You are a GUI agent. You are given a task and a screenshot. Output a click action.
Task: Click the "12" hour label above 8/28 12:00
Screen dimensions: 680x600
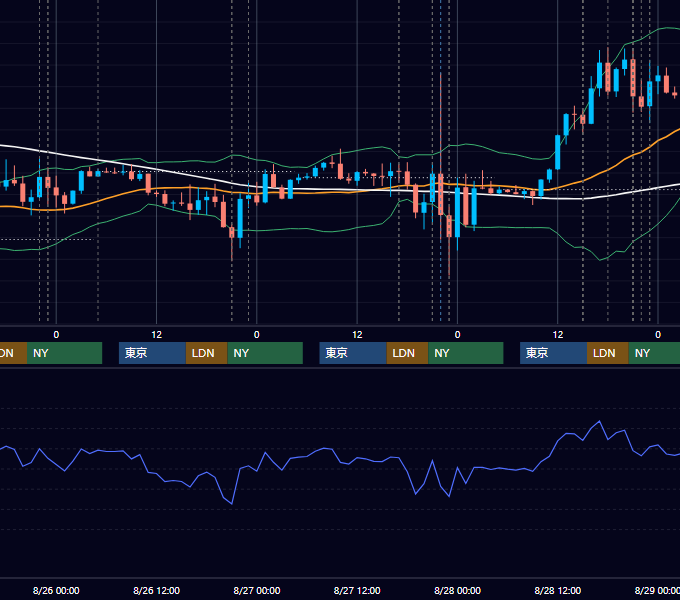point(558,335)
